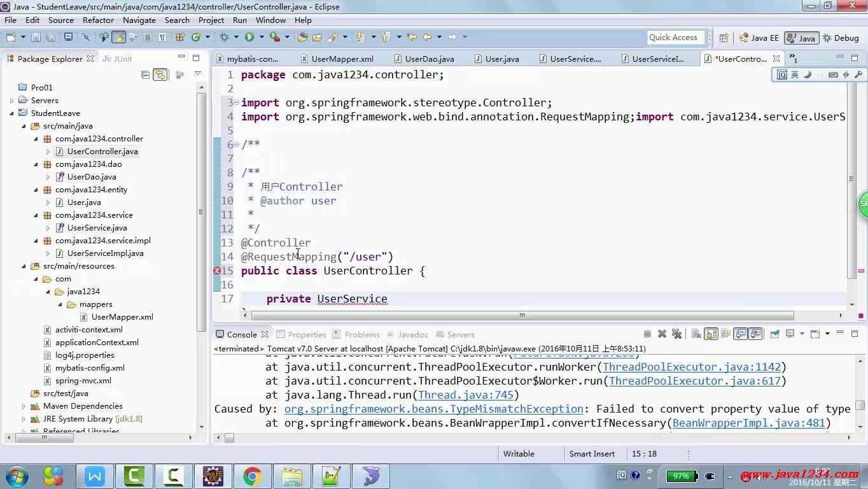The image size is (868, 489).
Task: Open the Navigate menu
Action: pyautogui.click(x=139, y=20)
